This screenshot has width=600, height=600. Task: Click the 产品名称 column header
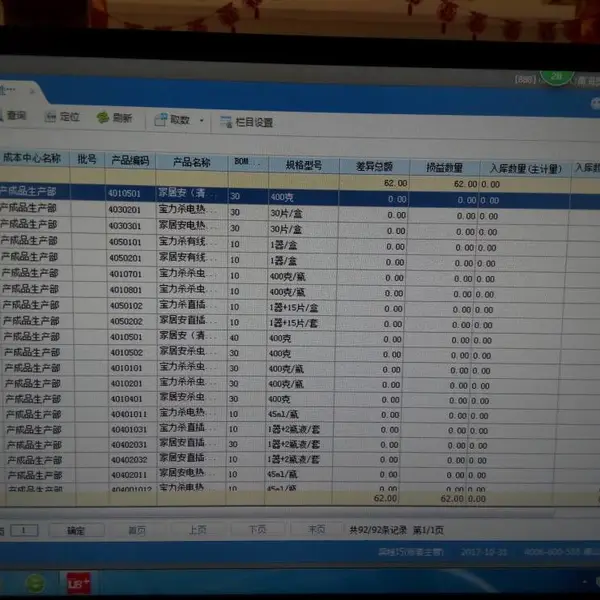coord(192,163)
